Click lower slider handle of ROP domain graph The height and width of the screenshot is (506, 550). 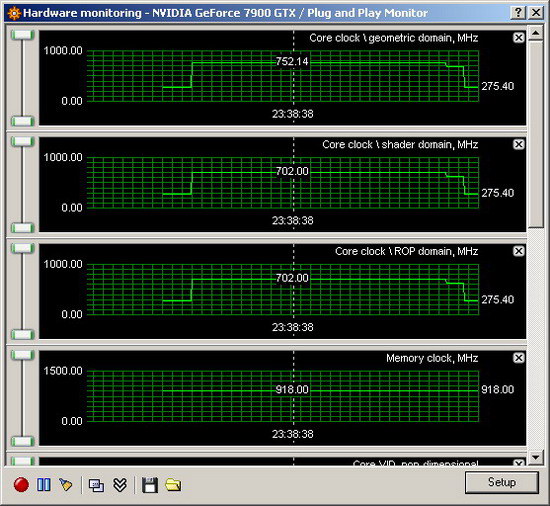click(x=22, y=335)
